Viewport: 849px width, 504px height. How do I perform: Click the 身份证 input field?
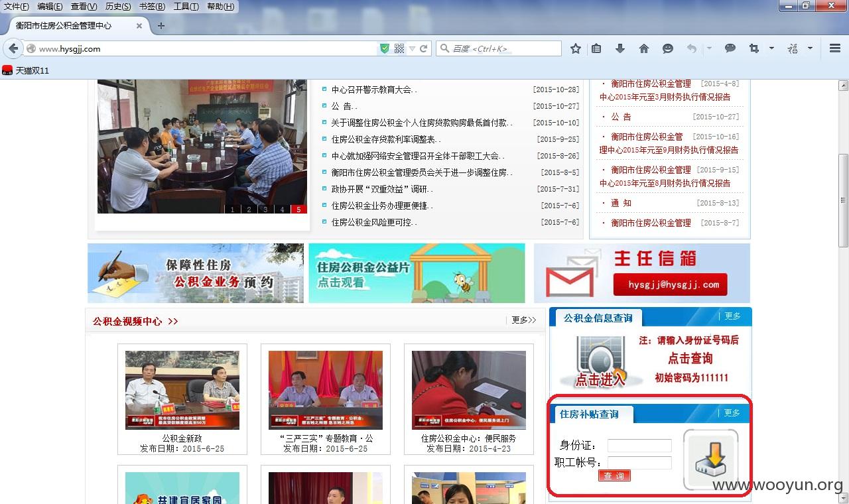pyautogui.click(x=639, y=446)
